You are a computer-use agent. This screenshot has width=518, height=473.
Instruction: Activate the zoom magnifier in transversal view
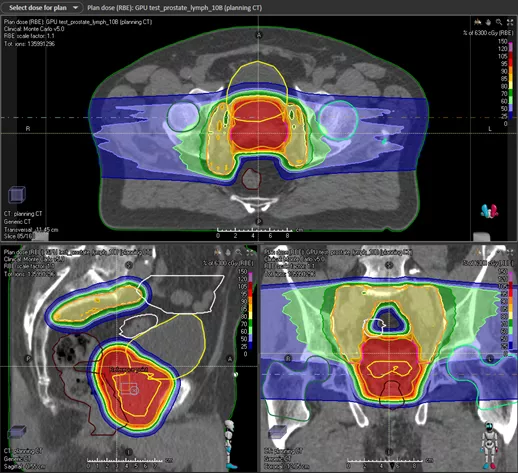[x=499, y=22]
